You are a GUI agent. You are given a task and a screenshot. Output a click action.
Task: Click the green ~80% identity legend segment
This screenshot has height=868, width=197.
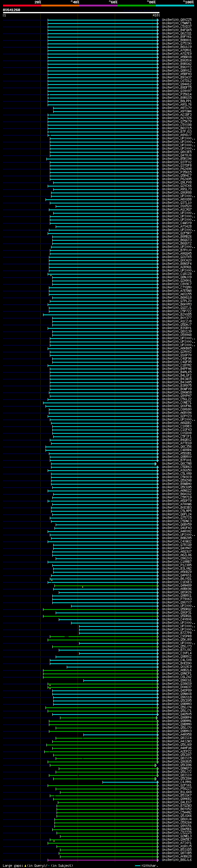137,6
